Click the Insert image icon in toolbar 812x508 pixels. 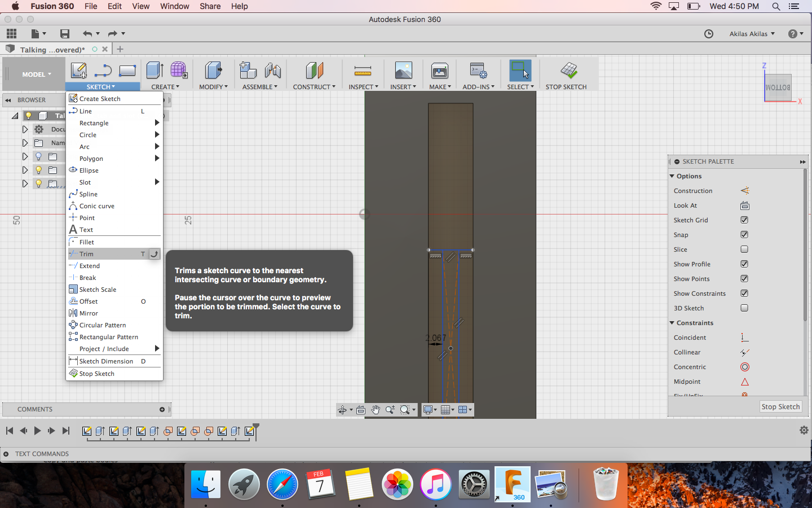pos(403,71)
